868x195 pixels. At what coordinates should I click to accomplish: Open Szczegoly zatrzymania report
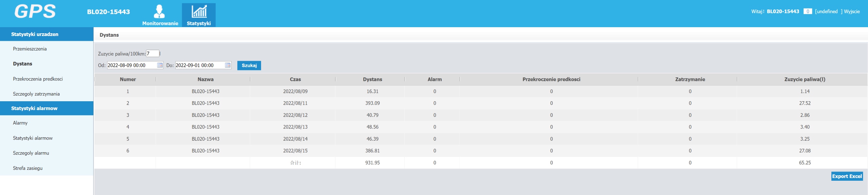point(36,94)
